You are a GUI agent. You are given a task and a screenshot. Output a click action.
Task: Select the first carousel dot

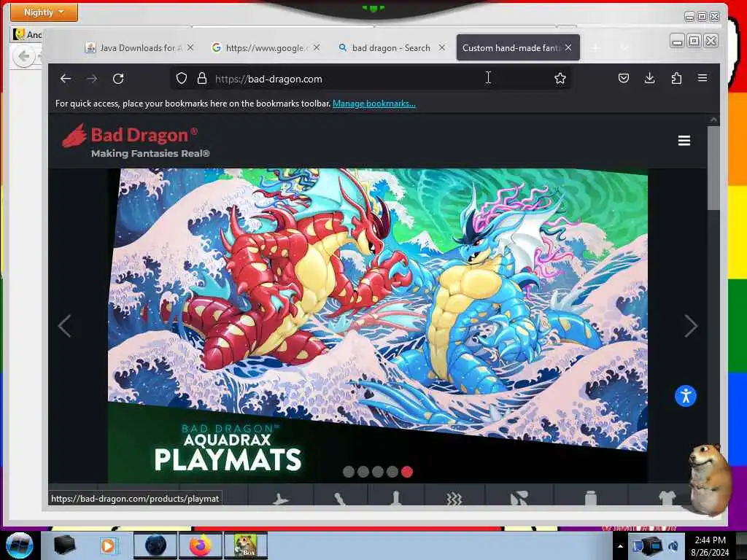tap(349, 472)
